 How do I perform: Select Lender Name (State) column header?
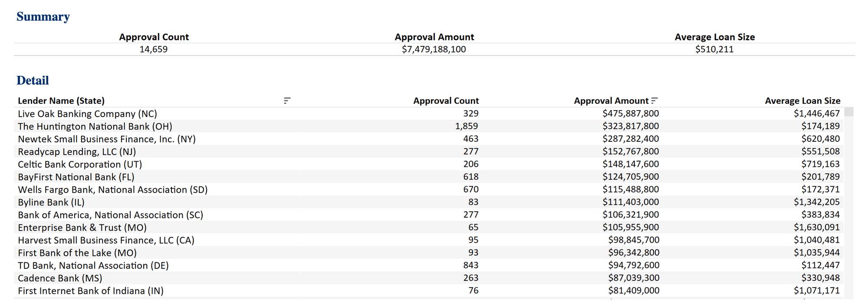(x=61, y=101)
